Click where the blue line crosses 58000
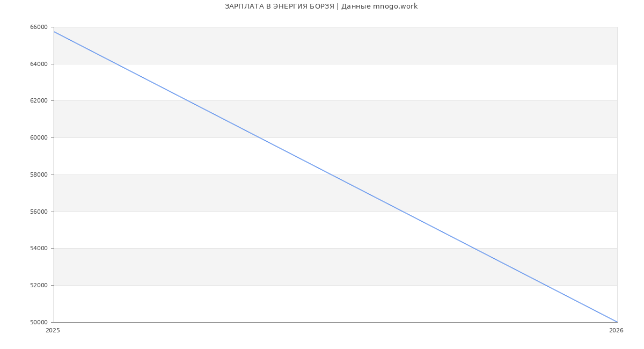 pos(331,174)
